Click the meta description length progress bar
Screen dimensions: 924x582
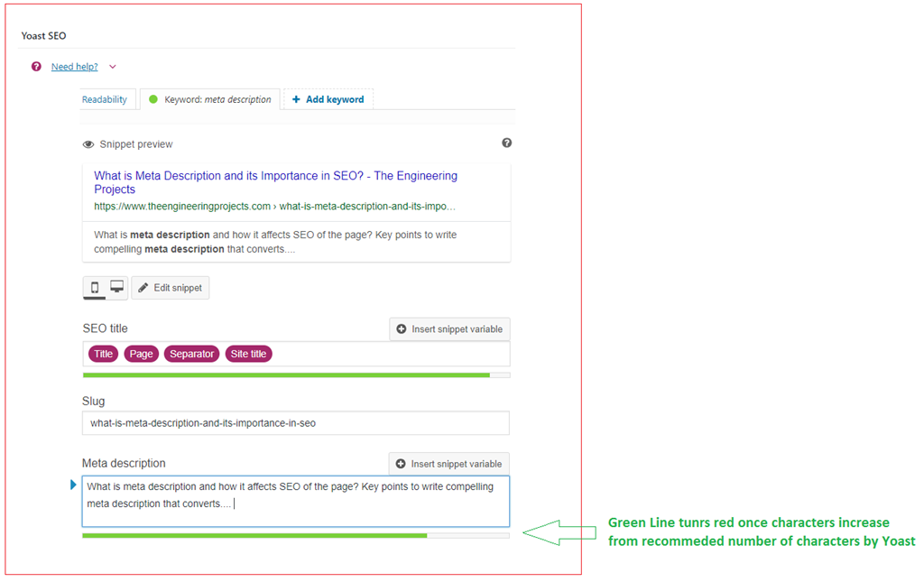[x=295, y=536]
